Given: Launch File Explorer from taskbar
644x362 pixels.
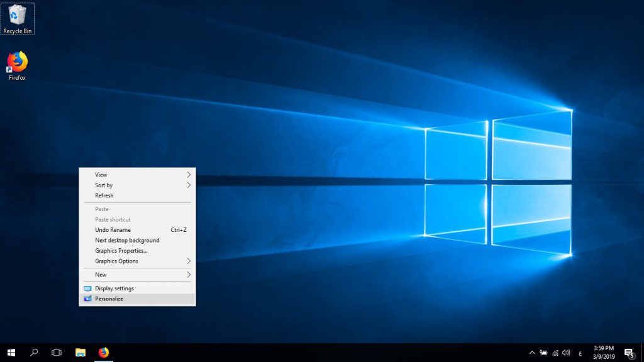Looking at the screenshot, I should (80, 353).
